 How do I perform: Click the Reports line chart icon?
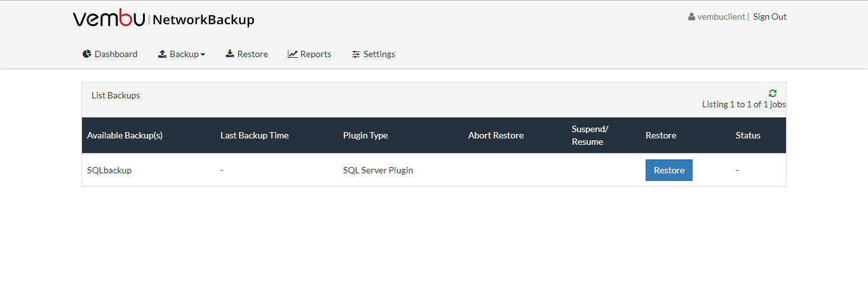(292, 54)
